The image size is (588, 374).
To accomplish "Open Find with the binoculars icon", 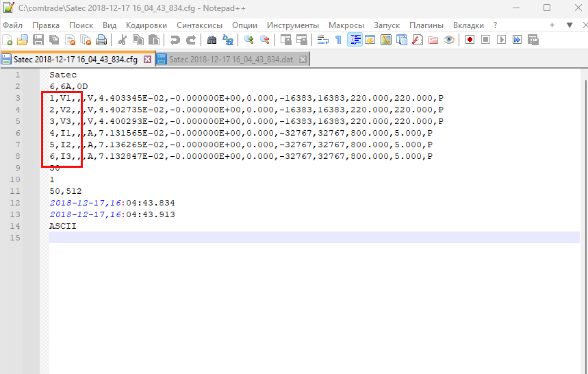I will click(212, 40).
